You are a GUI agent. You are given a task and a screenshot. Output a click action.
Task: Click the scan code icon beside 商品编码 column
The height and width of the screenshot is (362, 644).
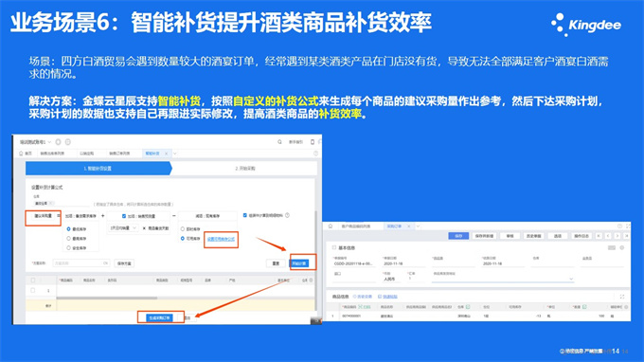point(361,307)
